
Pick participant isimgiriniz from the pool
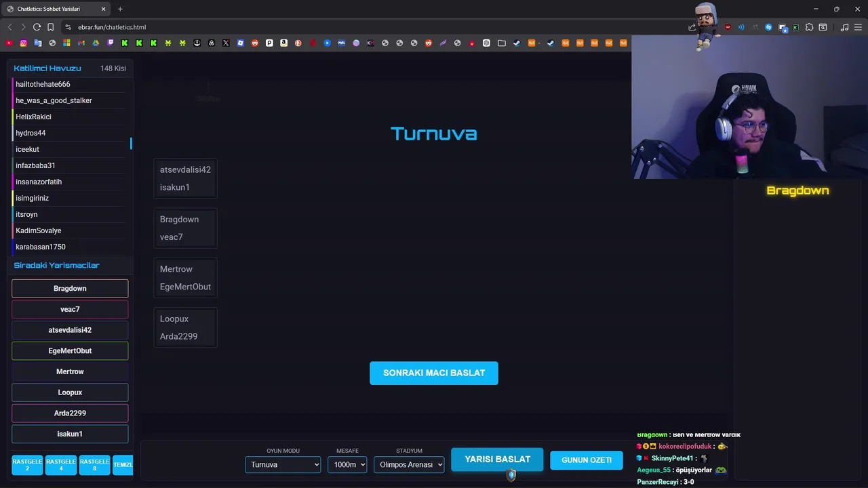click(70, 198)
